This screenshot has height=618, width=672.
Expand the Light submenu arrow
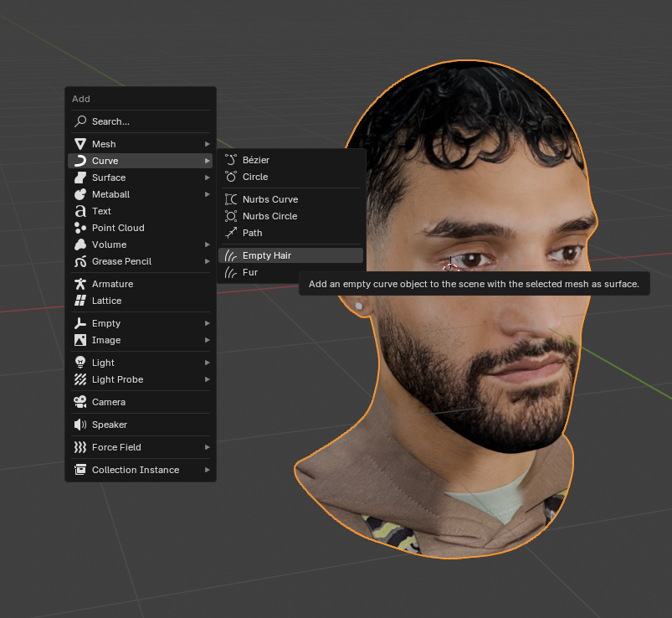tap(208, 363)
